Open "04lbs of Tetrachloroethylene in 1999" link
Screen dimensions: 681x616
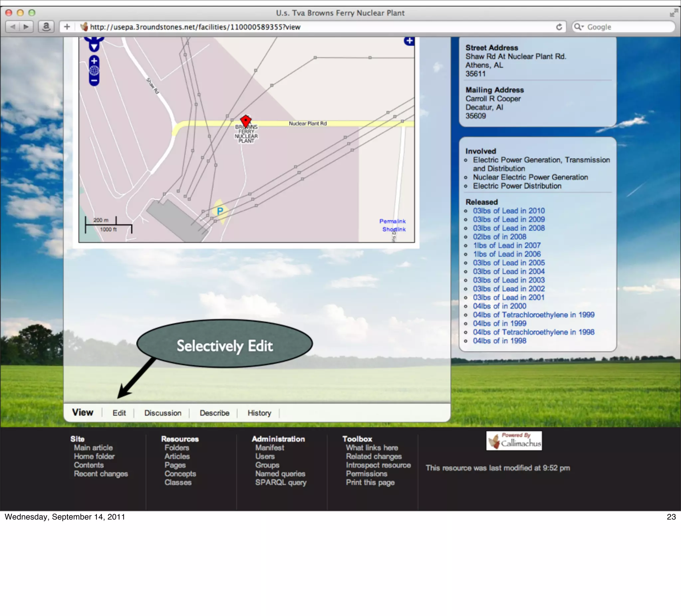[533, 315]
